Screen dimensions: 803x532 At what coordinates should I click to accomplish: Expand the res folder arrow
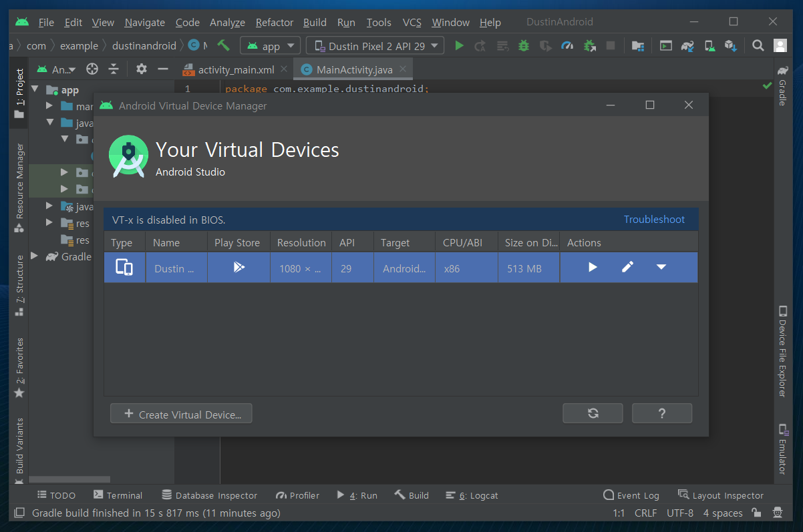coord(49,223)
